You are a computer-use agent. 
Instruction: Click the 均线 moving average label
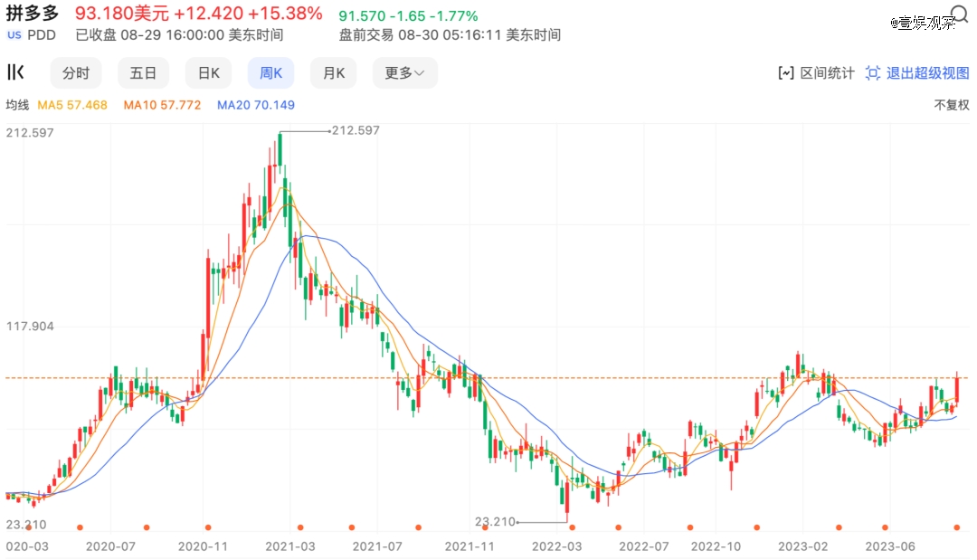click(x=17, y=105)
